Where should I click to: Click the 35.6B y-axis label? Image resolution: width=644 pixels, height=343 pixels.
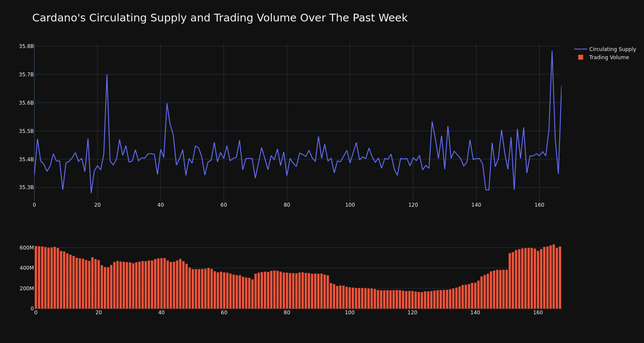[x=26, y=103]
